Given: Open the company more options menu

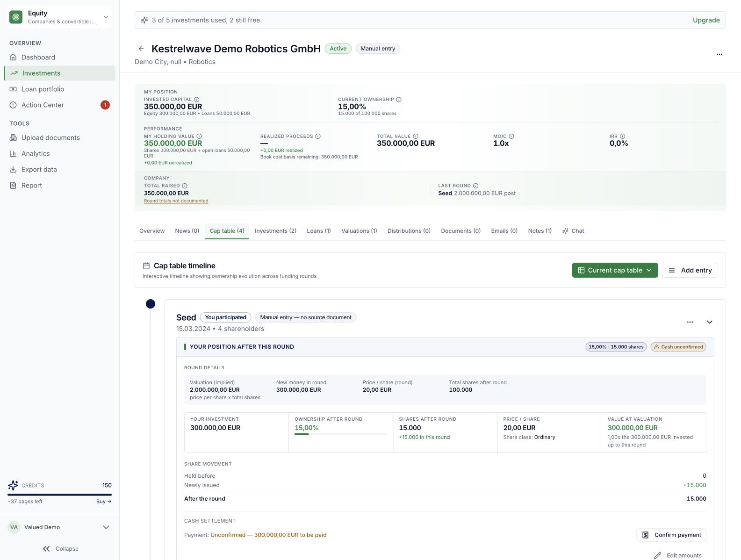Looking at the screenshot, I should click(x=719, y=54).
